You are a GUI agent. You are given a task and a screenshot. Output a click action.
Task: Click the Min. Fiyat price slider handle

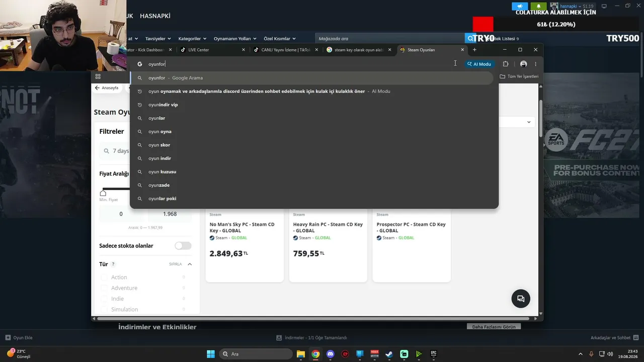103,193
